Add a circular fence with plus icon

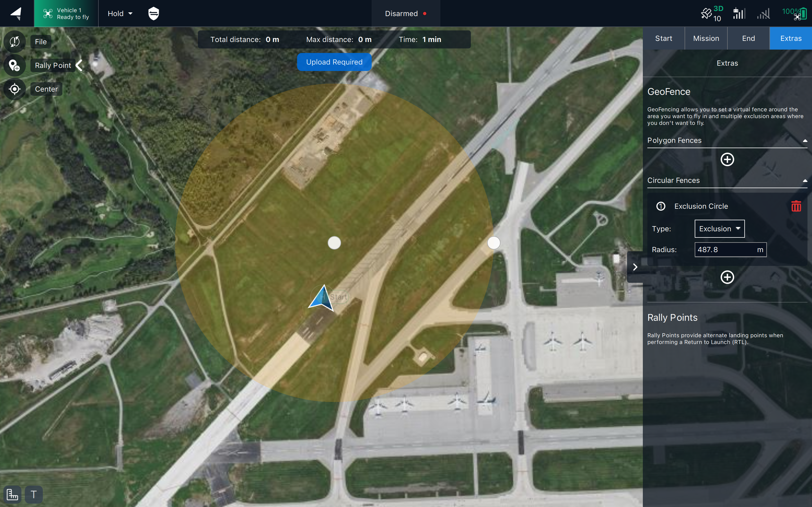pyautogui.click(x=727, y=277)
